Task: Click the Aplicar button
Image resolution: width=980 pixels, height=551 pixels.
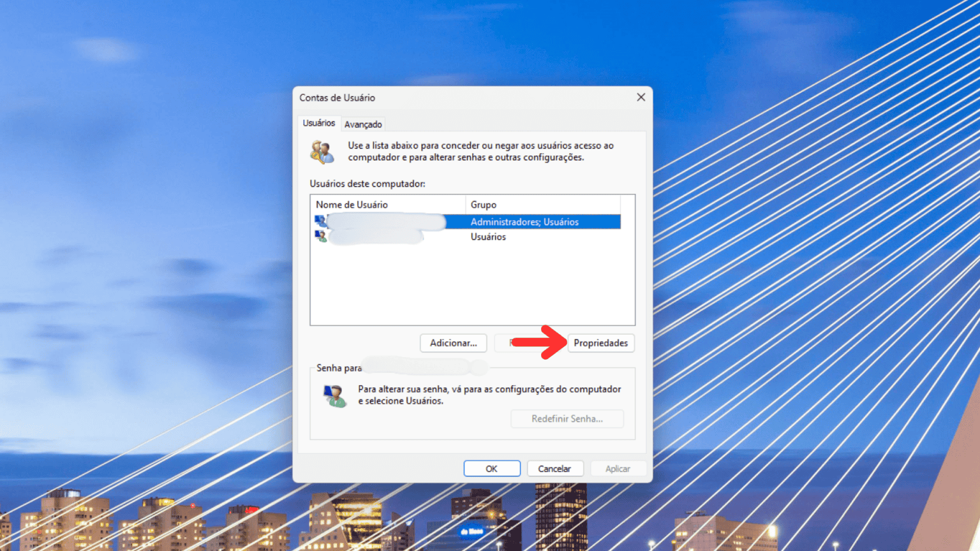Action: click(618, 468)
